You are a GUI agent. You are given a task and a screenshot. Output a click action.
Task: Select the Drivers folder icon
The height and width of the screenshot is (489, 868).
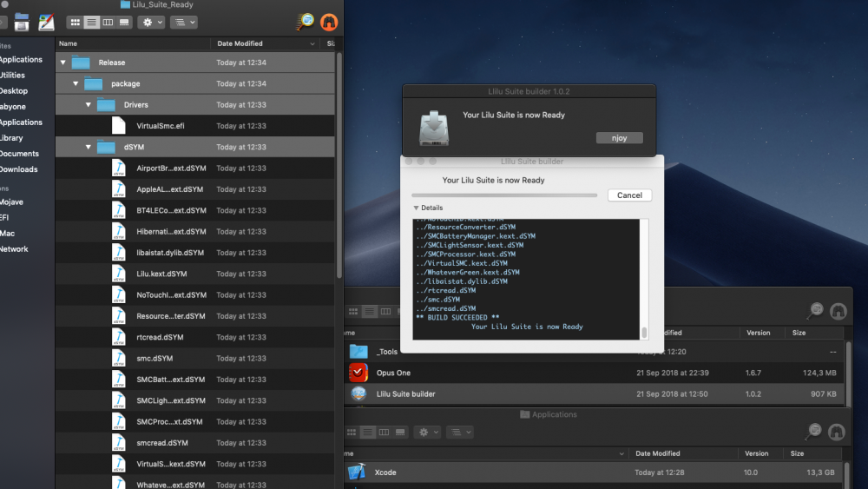point(106,105)
